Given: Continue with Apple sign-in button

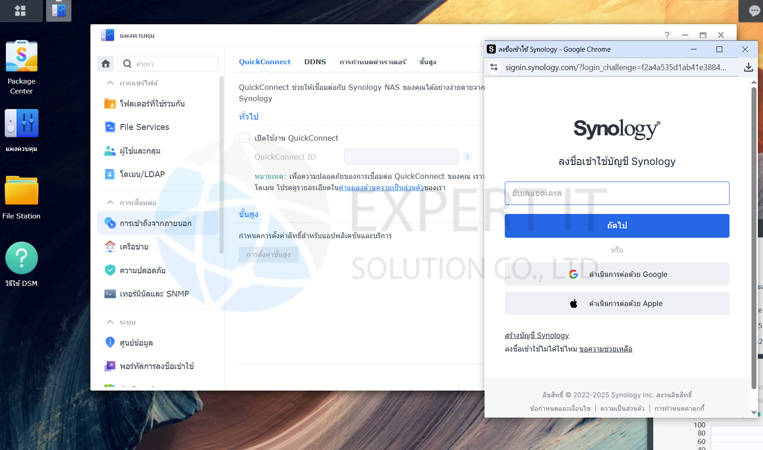Looking at the screenshot, I should point(617,304).
